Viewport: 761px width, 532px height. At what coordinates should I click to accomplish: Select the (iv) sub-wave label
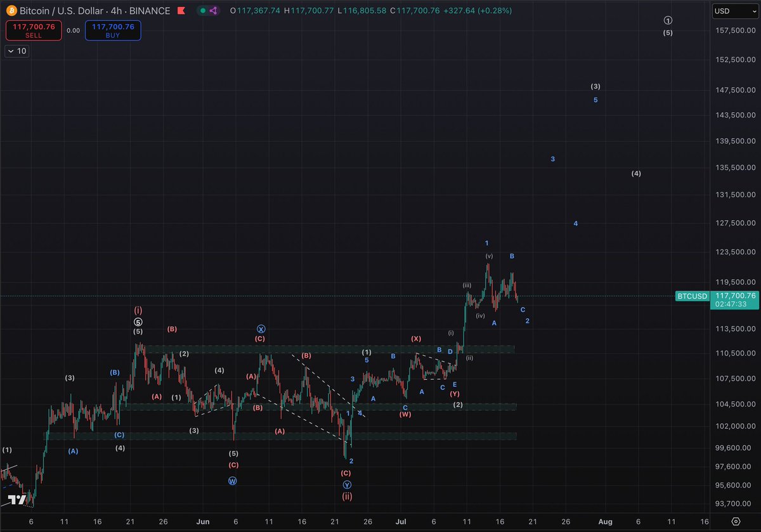(480, 315)
